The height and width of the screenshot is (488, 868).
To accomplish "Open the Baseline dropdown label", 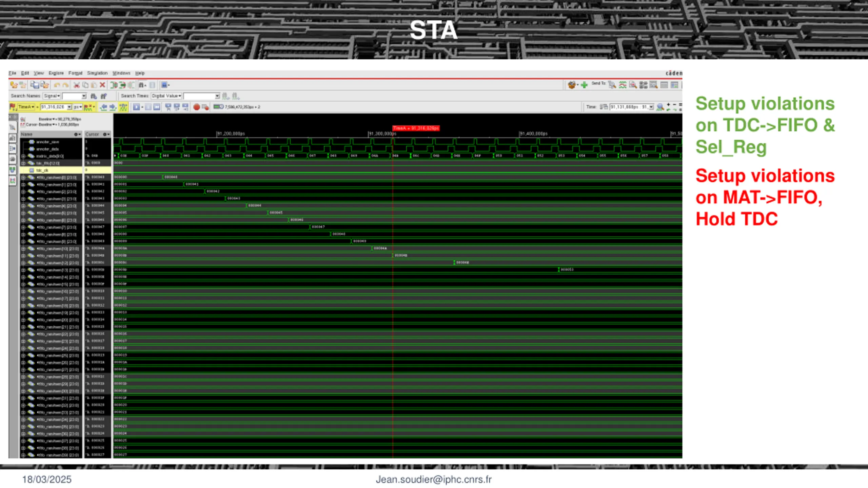I will pos(47,119).
